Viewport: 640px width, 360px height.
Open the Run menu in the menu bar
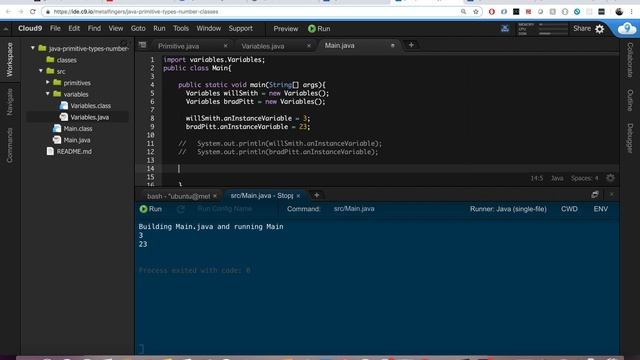pos(159,29)
